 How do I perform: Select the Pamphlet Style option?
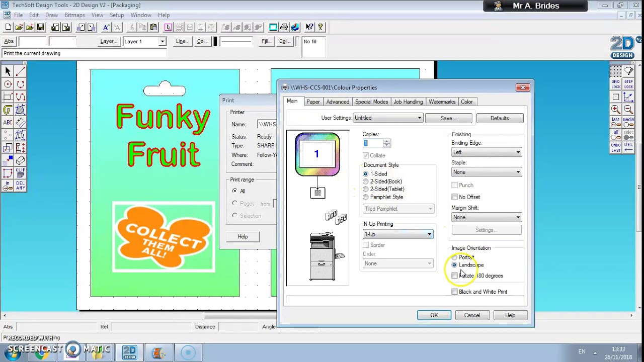[366, 197]
